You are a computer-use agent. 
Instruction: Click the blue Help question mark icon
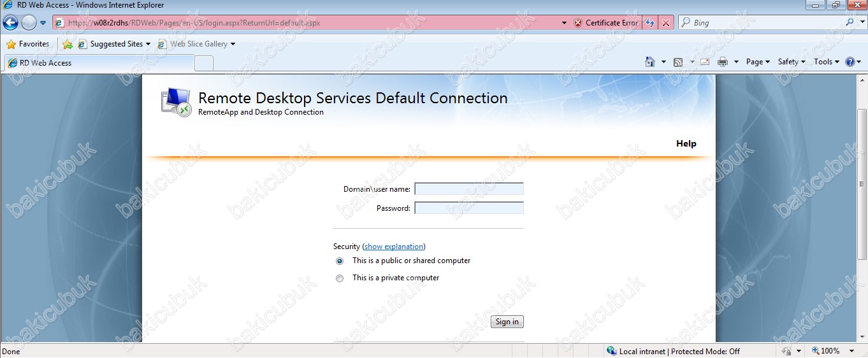(x=850, y=62)
